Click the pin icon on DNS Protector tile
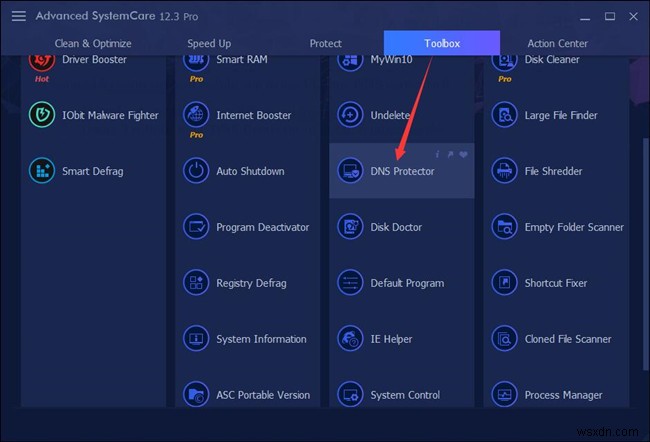Image resolution: width=650 pixels, height=442 pixels. [x=451, y=154]
